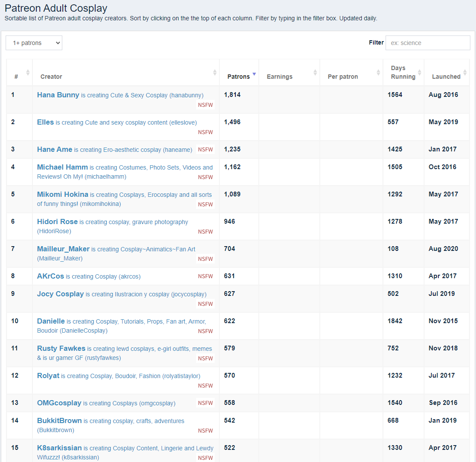Open the Jocy Cosplay creator link

point(60,294)
